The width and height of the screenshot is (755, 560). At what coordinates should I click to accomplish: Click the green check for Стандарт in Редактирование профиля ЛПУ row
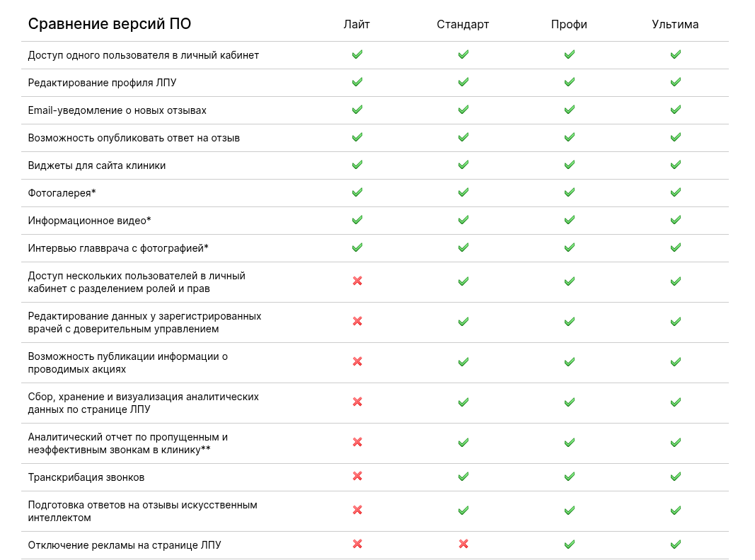click(x=463, y=82)
